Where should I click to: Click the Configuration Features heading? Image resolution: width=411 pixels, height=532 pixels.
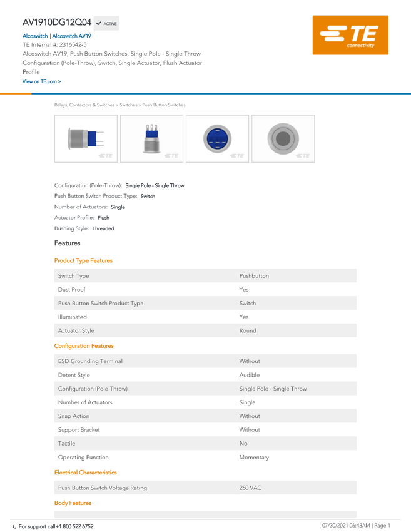click(84, 345)
